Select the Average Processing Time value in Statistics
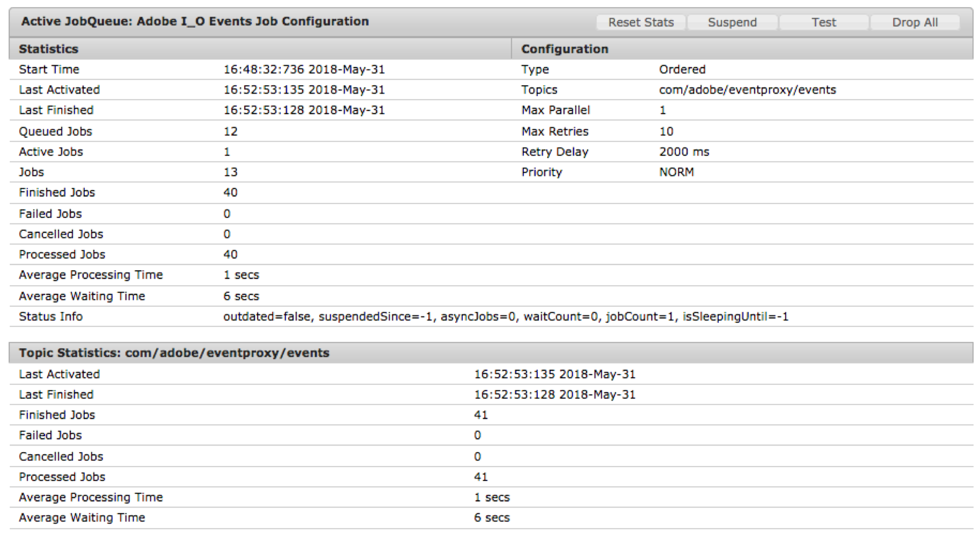The image size is (980, 538). click(x=241, y=275)
